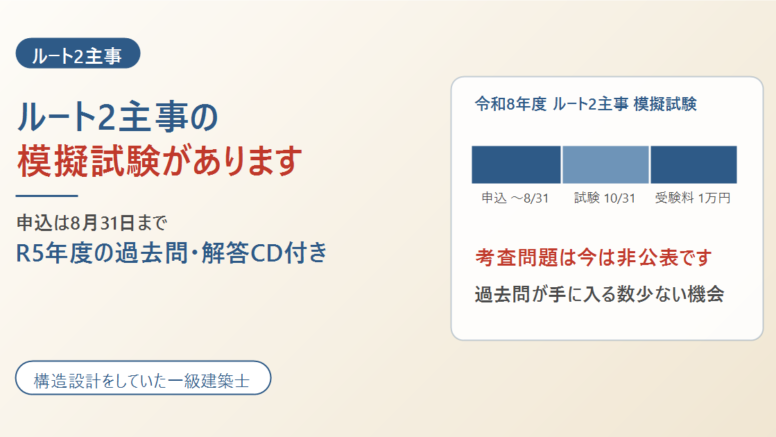
Task: Click the short blue divider line under headline
Action: pos(47,196)
